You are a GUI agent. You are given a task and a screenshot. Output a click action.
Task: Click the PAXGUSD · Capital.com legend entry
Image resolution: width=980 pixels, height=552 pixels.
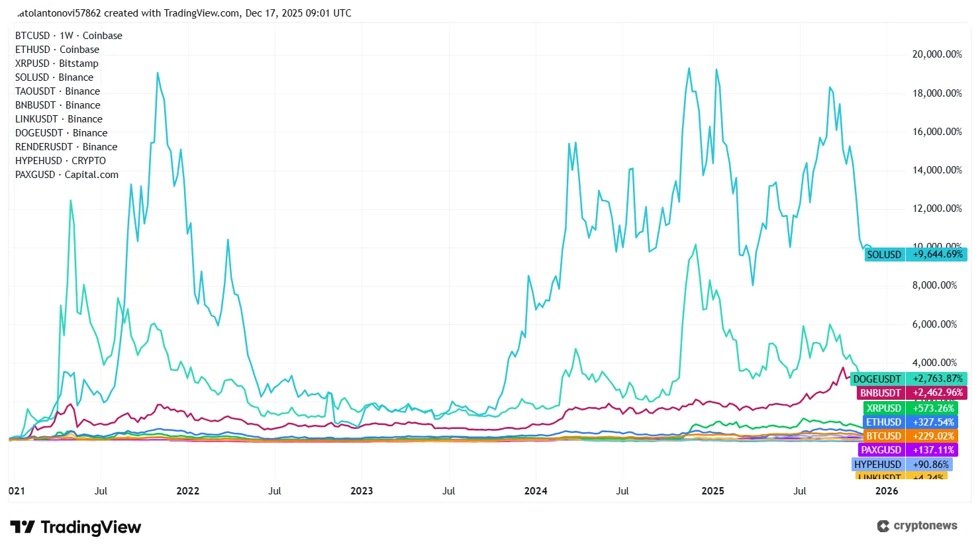pos(66,174)
